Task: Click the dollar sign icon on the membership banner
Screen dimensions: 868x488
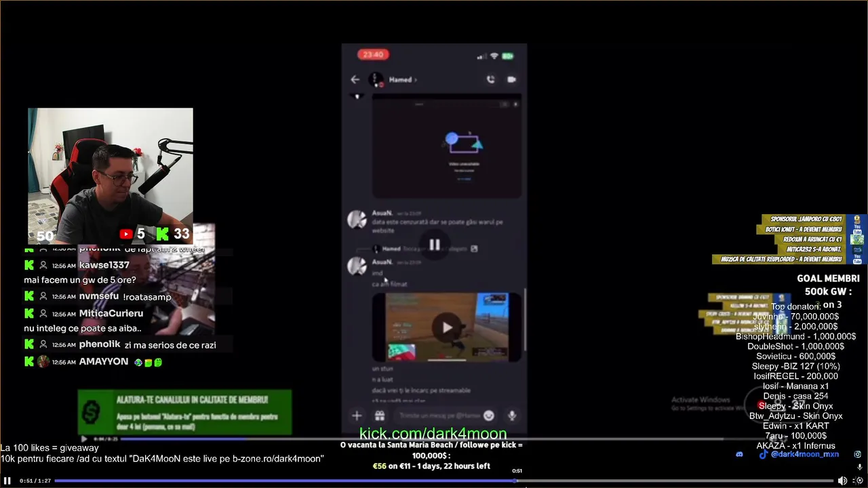Action: 92,411
